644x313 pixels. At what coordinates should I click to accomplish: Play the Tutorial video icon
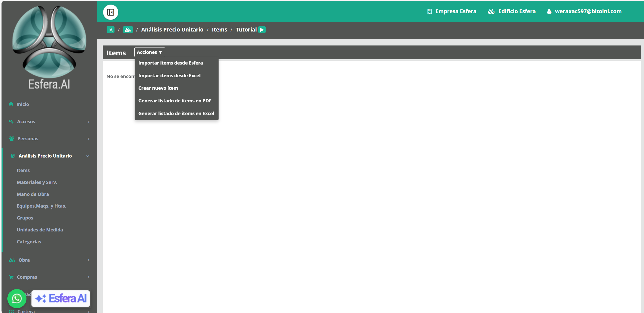(x=262, y=30)
